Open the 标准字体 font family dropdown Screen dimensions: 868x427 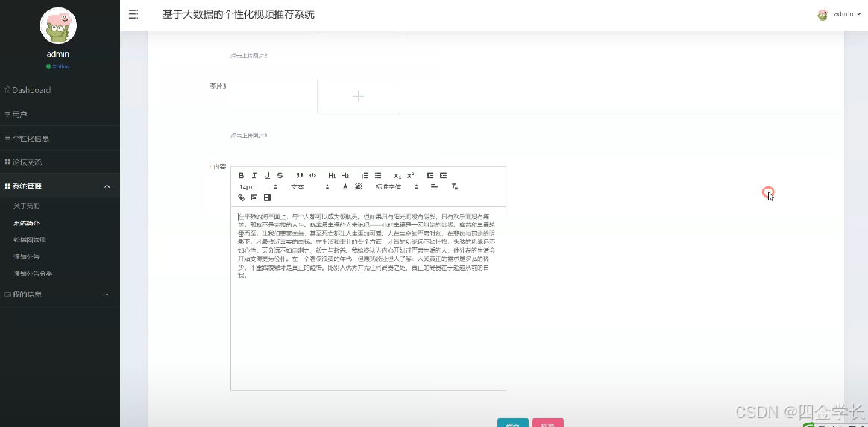(x=397, y=186)
